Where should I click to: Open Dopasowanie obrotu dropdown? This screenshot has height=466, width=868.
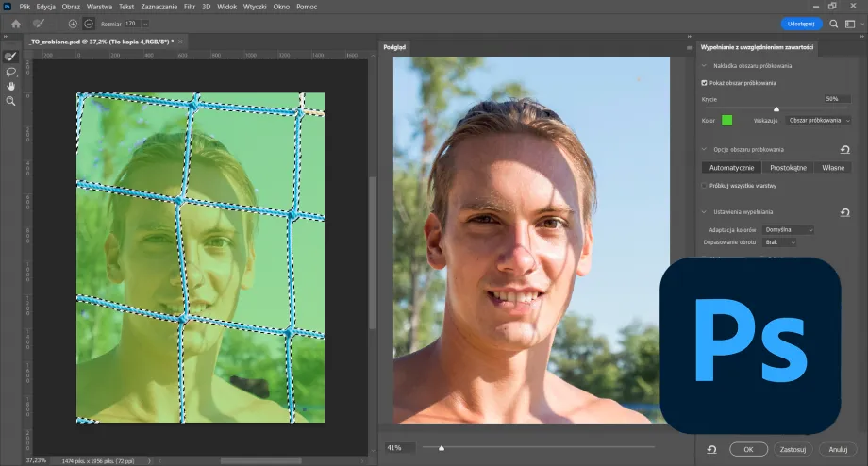[x=780, y=242]
